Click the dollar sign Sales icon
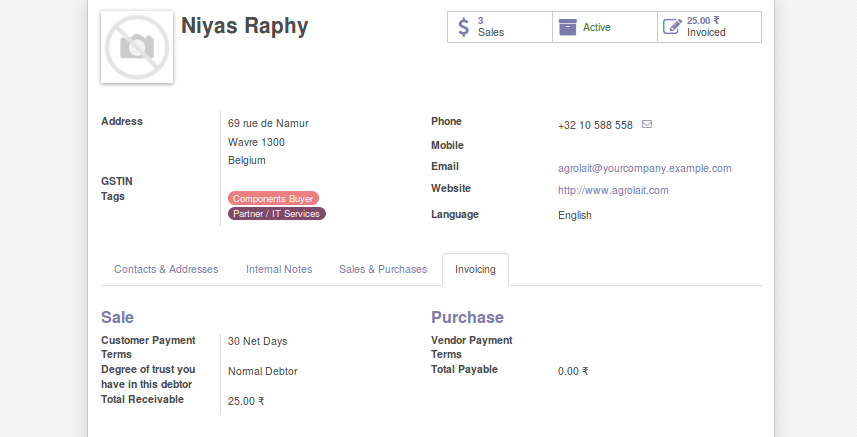The image size is (857, 437). click(x=463, y=27)
